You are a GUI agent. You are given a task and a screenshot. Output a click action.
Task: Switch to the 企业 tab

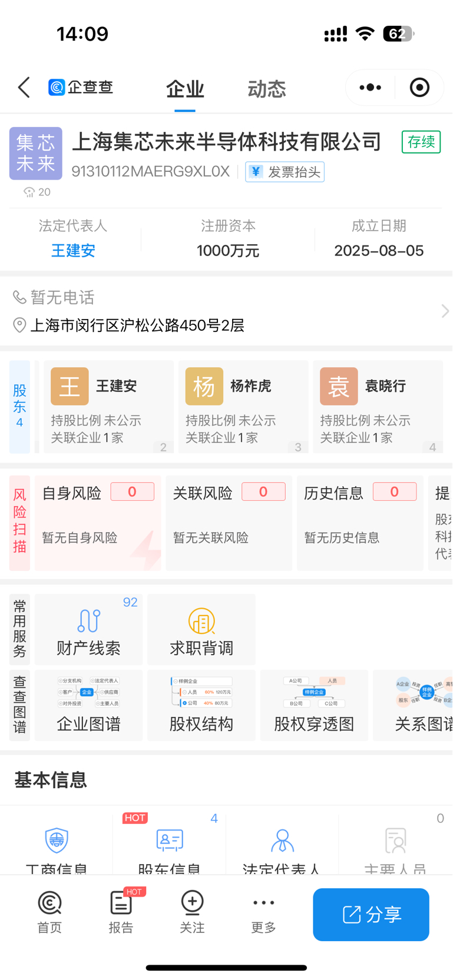pyautogui.click(x=185, y=89)
